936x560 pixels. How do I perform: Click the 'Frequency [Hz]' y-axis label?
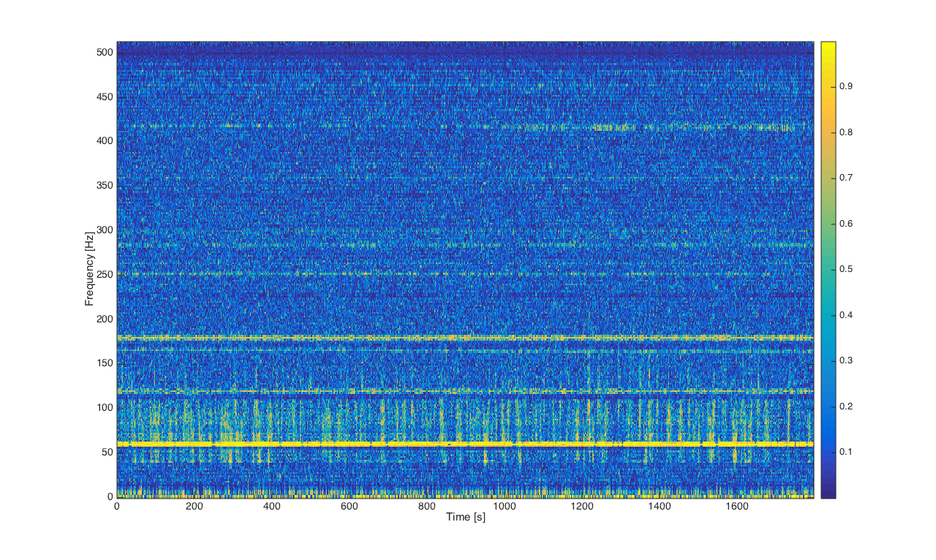89,270
